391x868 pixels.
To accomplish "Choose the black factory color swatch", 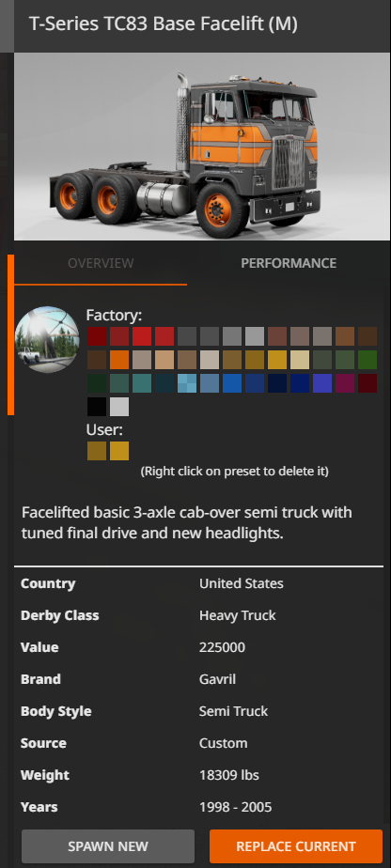I will point(97,407).
